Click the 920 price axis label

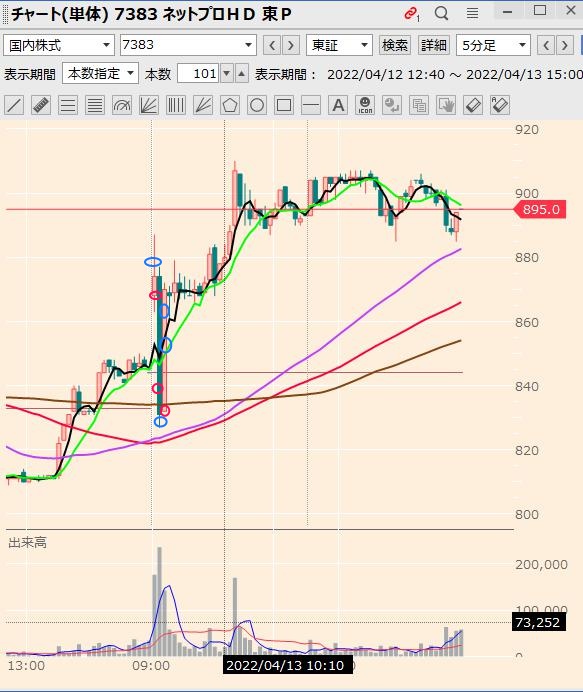(527, 130)
